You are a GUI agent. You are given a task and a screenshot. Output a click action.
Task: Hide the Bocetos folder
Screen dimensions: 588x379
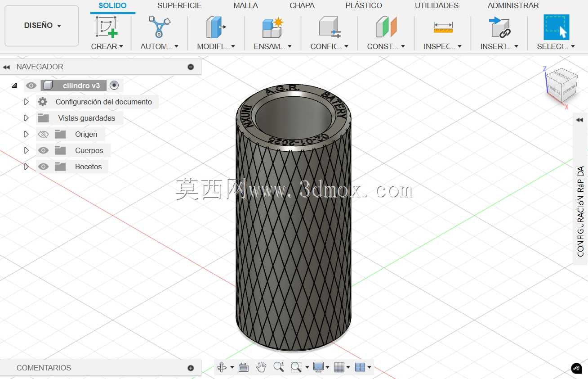pyautogui.click(x=43, y=167)
